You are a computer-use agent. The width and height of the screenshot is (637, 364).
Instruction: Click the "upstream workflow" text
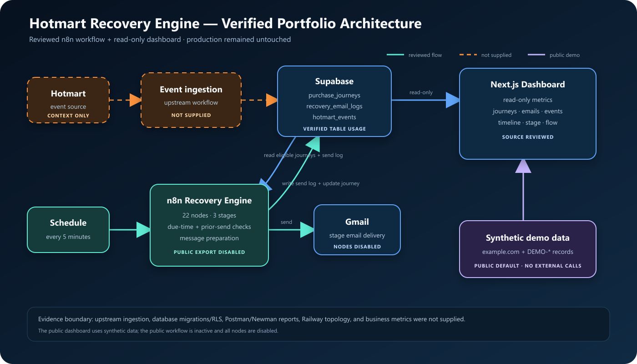191,103
